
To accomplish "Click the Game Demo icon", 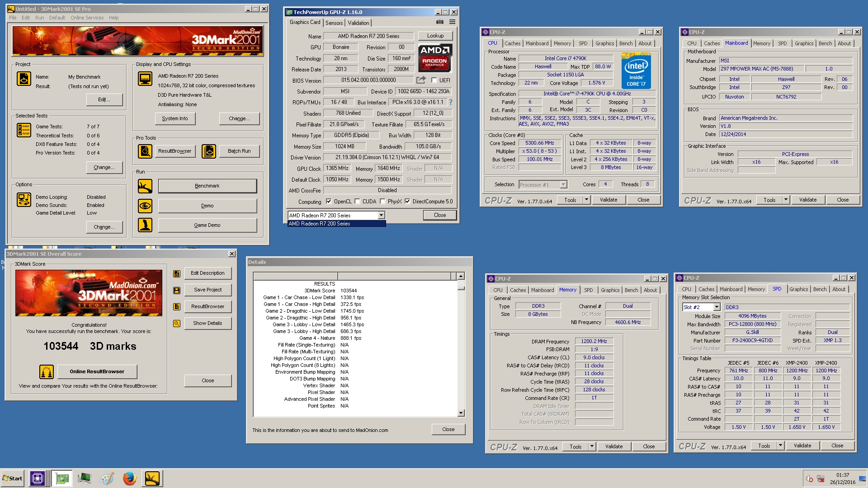I will [x=145, y=225].
